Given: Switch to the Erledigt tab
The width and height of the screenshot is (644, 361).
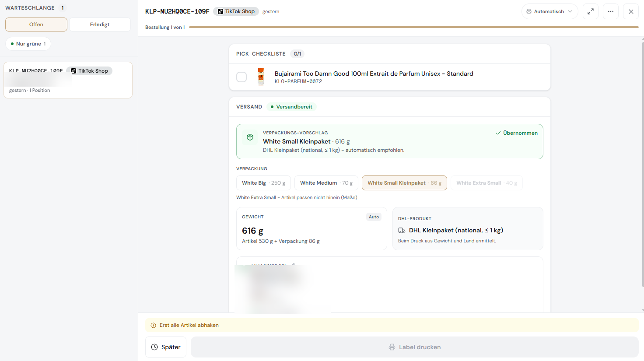Looking at the screenshot, I should tap(100, 25).
